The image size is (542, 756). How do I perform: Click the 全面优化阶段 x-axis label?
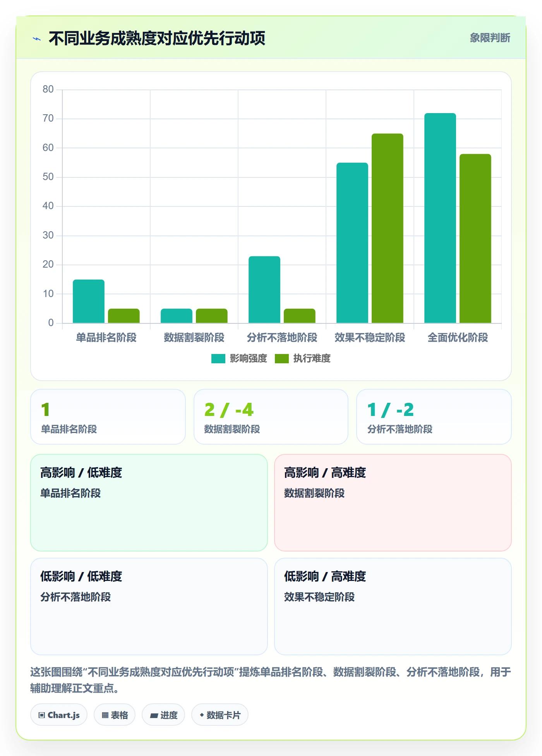click(x=458, y=338)
